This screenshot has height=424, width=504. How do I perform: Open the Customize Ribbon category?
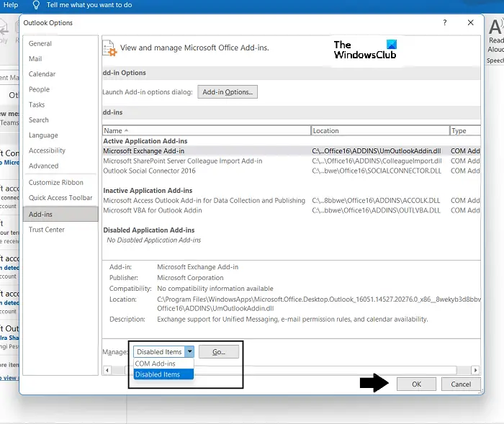coord(56,182)
